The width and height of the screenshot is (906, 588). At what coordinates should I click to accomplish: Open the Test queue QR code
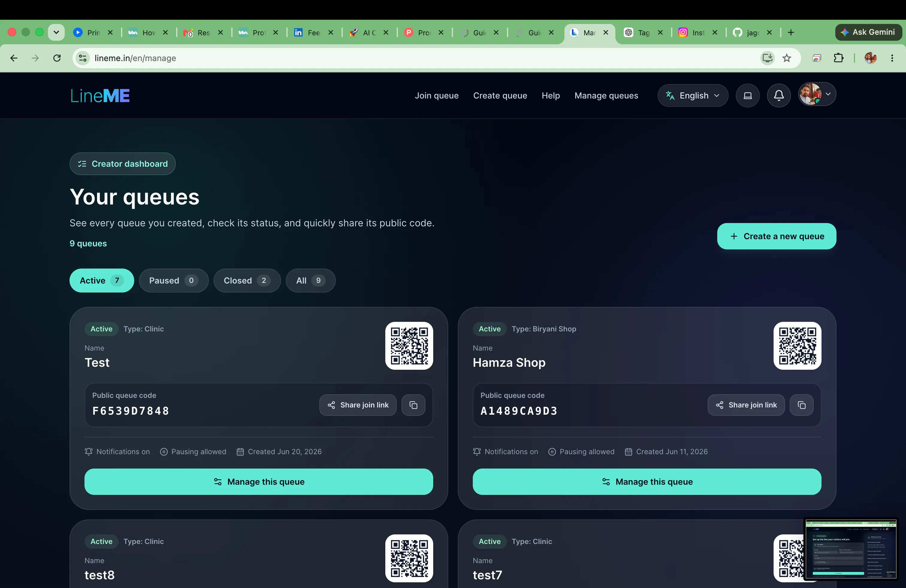(409, 346)
